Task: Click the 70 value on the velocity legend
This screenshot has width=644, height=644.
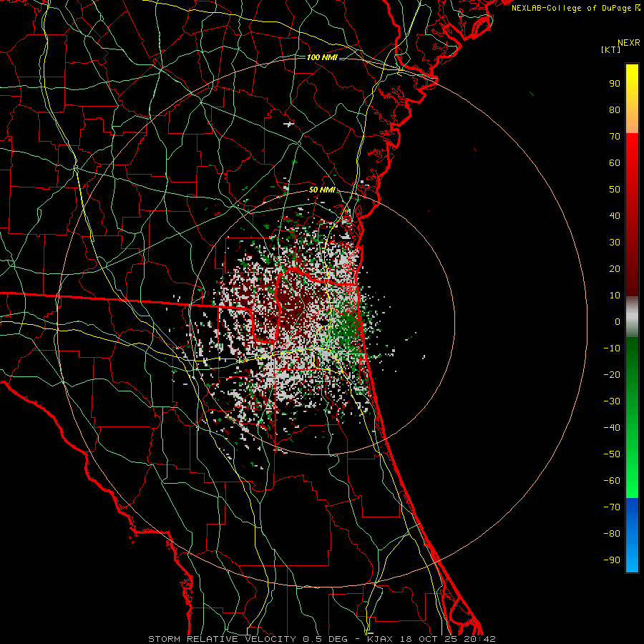Action: (615, 137)
